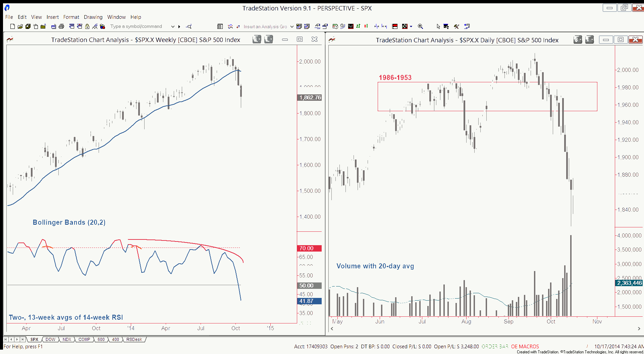Click the Print toolbar icon
This screenshot has width=644, height=354.
(61, 27)
